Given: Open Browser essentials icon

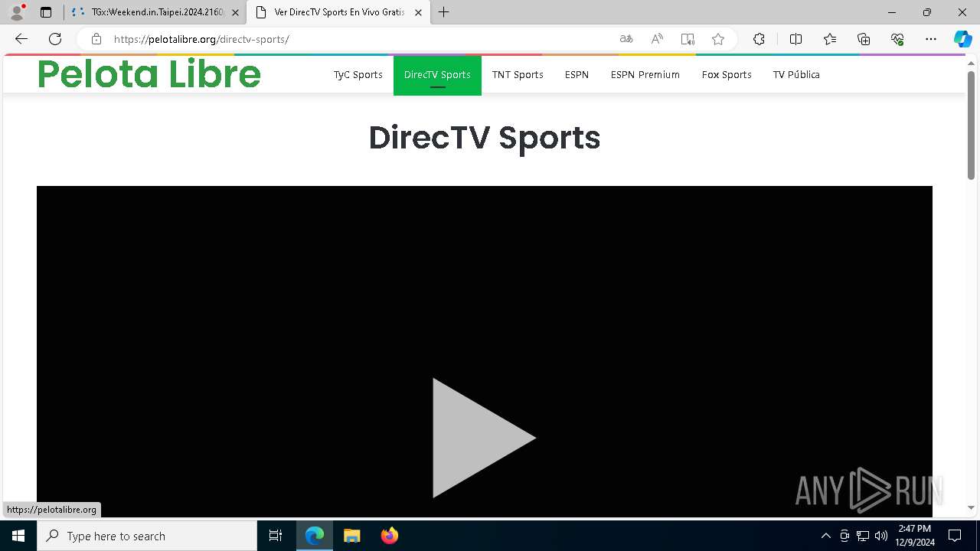Looking at the screenshot, I should tap(897, 39).
